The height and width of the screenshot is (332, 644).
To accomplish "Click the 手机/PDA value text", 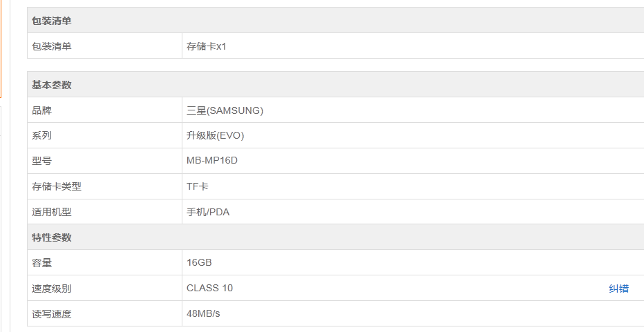I will 208,212.
